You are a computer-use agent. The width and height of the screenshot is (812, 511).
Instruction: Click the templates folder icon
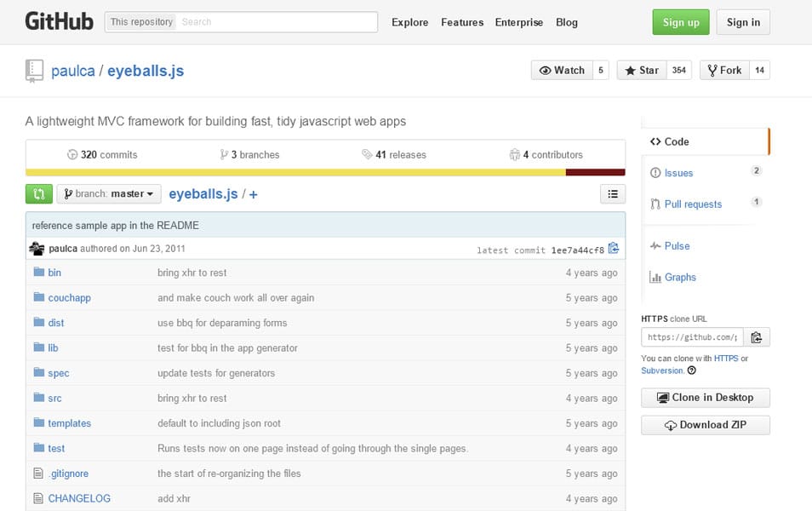click(39, 422)
